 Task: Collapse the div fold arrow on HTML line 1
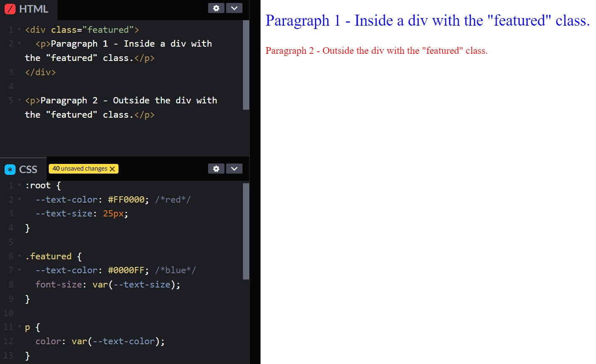[x=19, y=30]
